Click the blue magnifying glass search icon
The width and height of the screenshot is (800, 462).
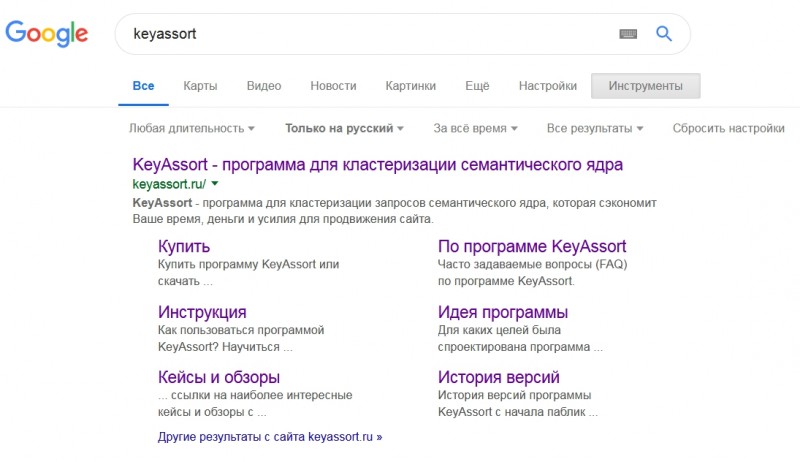tap(664, 33)
